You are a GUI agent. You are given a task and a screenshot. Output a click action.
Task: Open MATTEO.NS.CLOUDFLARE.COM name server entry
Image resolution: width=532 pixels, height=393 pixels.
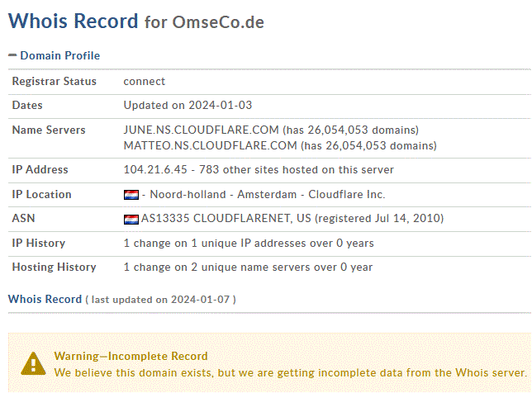pyautogui.click(x=210, y=146)
